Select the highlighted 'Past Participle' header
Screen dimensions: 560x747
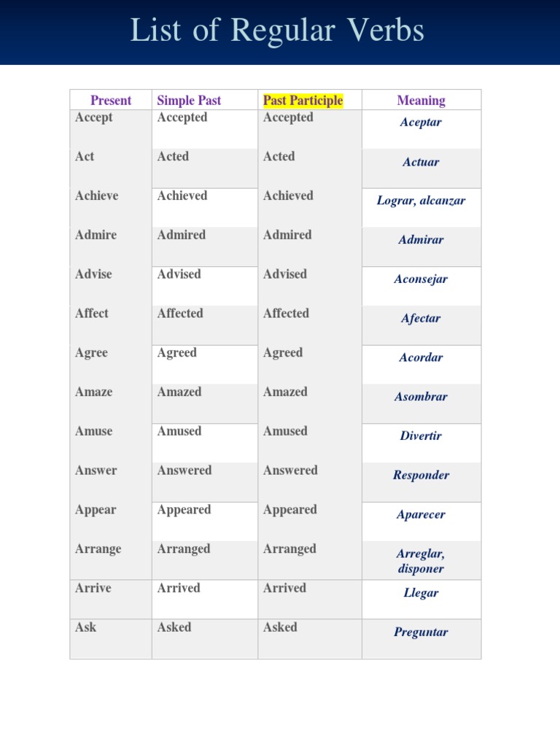pyautogui.click(x=303, y=101)
